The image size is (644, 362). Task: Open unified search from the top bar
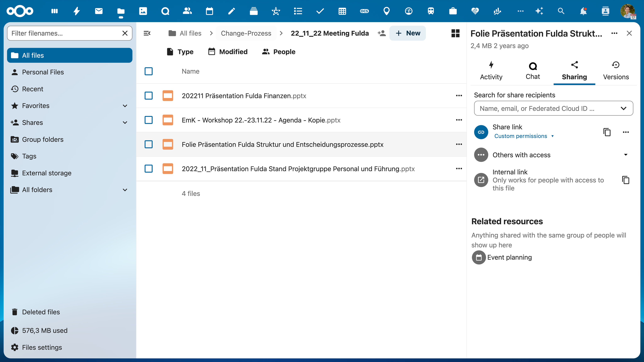click(561, 11)
